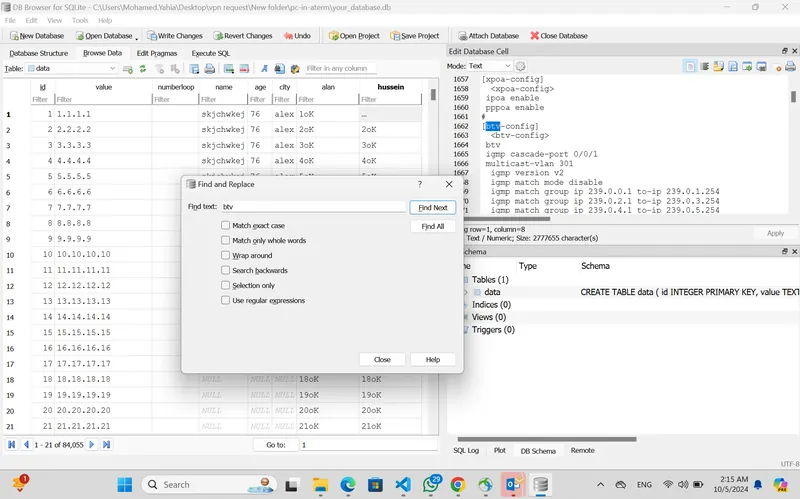Click the Find Next button
This screenshot has width=800, height=499.
(433, 208)
